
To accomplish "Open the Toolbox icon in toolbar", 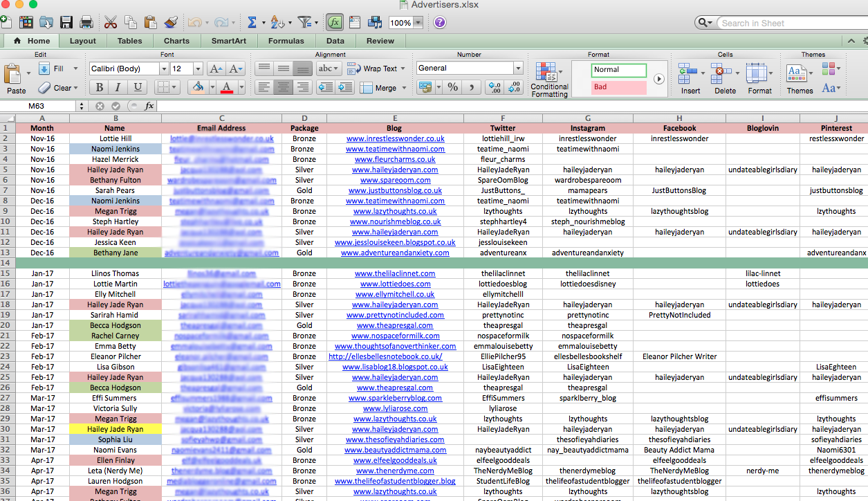I will tap(355, 22).
